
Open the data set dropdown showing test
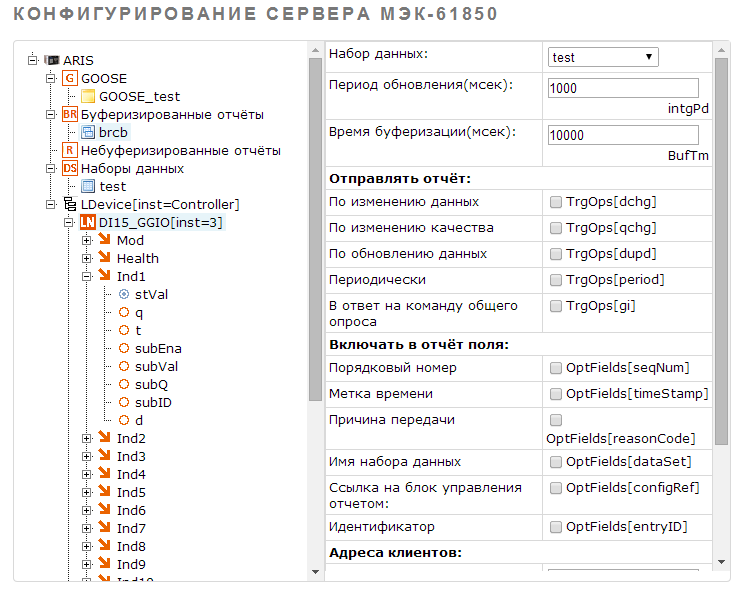(x=602, y=57)
